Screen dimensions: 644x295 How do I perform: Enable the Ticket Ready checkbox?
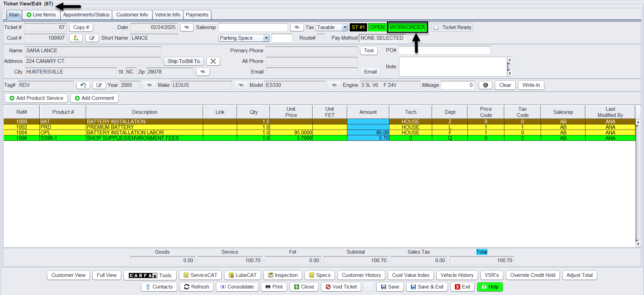436,27
